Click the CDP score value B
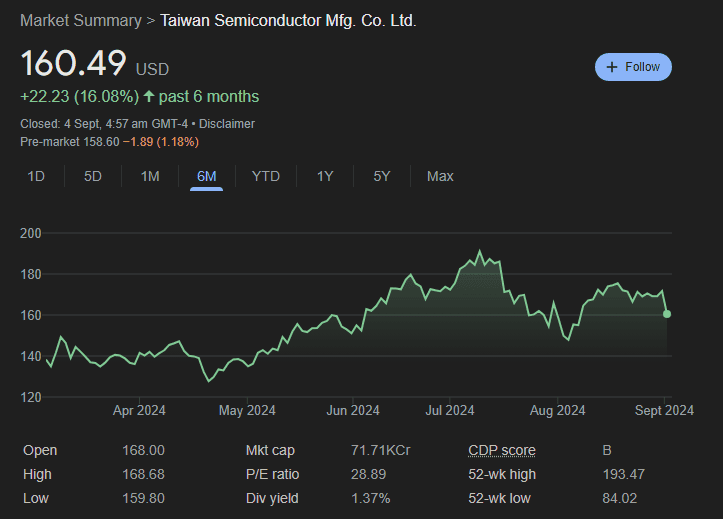 click(x=607, y=450)
